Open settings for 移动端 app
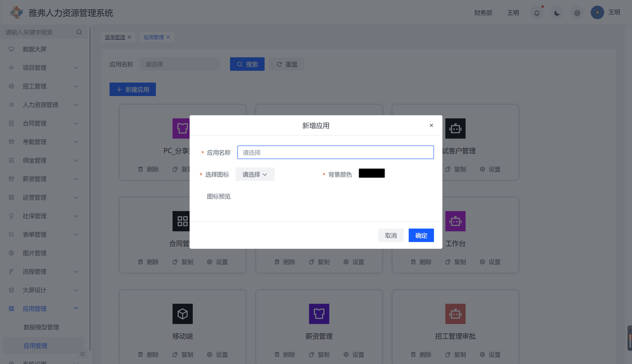 point(217,355)
